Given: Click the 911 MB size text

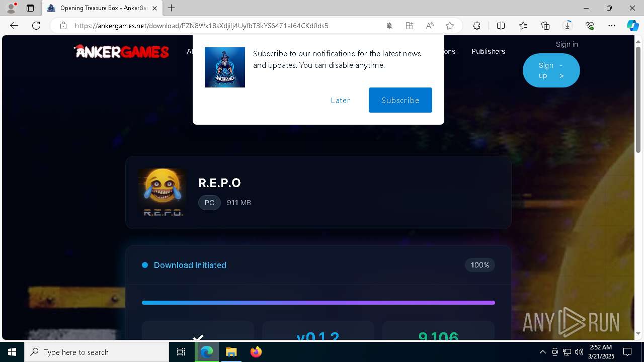Looking at the screenshot, I should [x=239, y=203].
